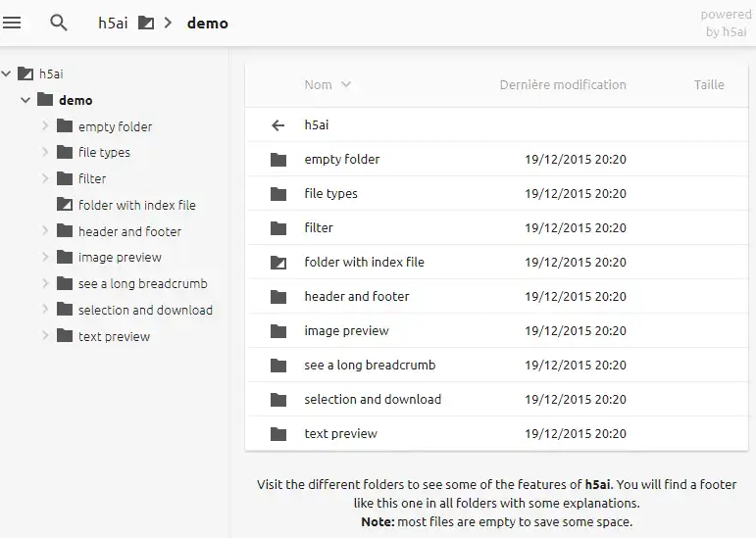Click folder icon beside 'empty folder' in list
756x538 pixels.
[278, 160]
